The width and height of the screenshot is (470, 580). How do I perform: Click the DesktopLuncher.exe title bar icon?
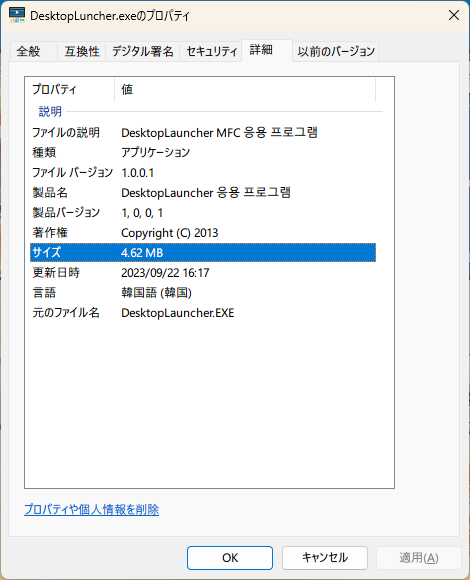point(17,15)
